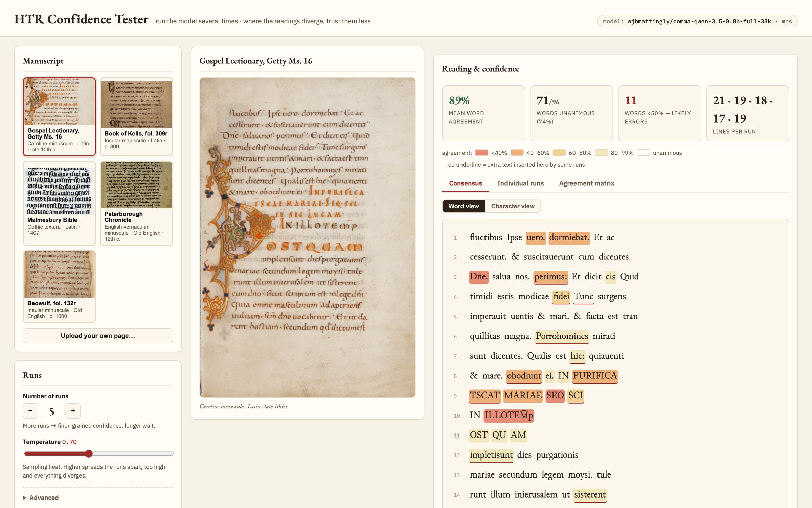Switch to the Consensus tab
The width and height of the screenshot is (812, 508).
click(466, 183)
